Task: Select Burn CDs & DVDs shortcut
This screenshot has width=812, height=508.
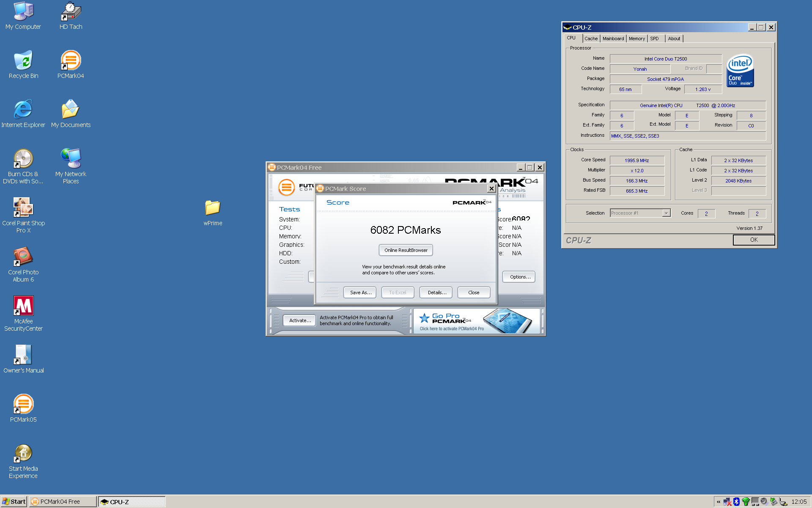Action: pos(23,166)
